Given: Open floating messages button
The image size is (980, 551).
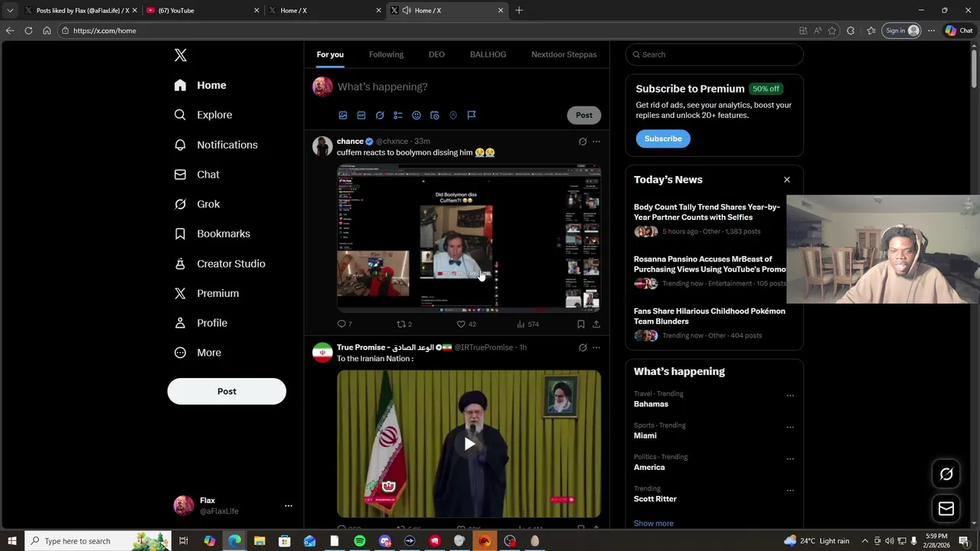Looking at the screenshot, I should pyautogui.click(x=946, y=509).
